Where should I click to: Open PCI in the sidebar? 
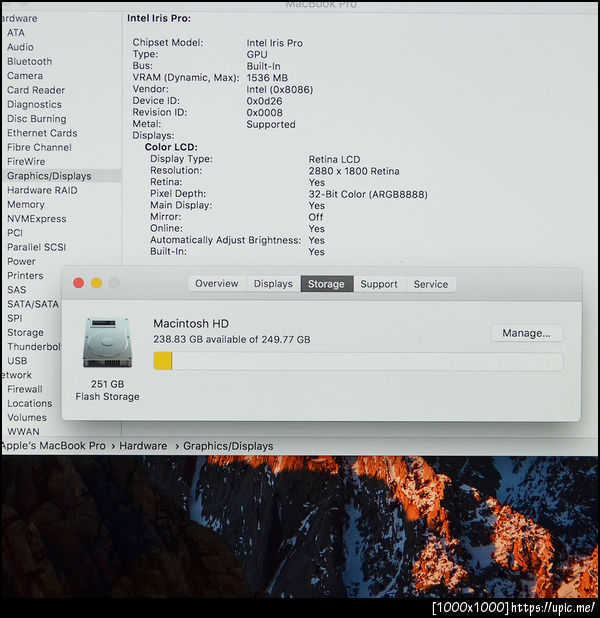click(x=15, y=233)
